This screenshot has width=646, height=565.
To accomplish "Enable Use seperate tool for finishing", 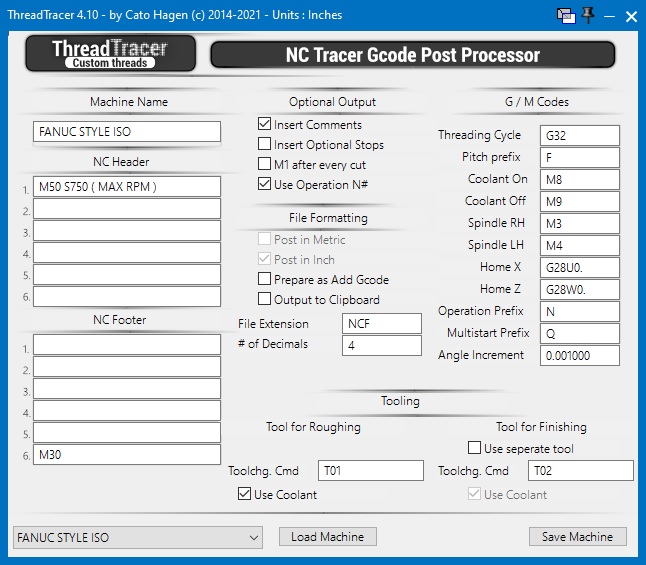I will point(475,448).
